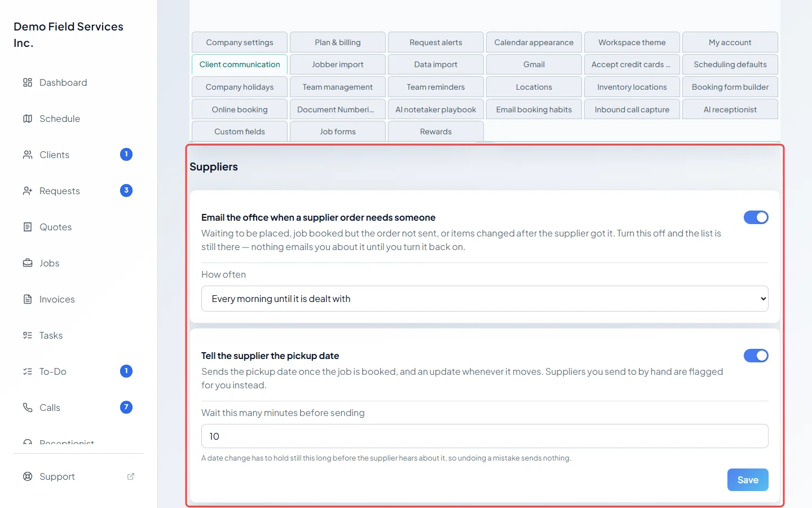The width and height of the screenshot is (812, 508).
Task: Click the minutes before sending field
Action: pos(485,436)
